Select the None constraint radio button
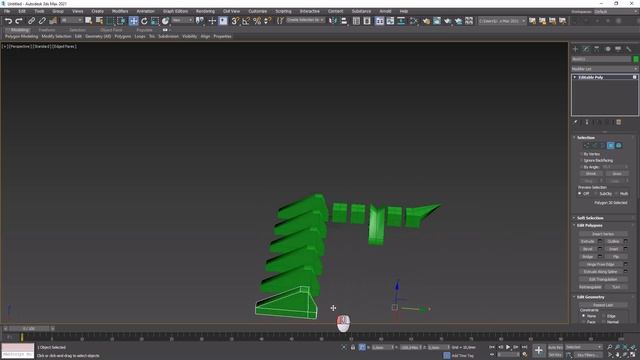640x360 pixels. click(x=584, y=316)
